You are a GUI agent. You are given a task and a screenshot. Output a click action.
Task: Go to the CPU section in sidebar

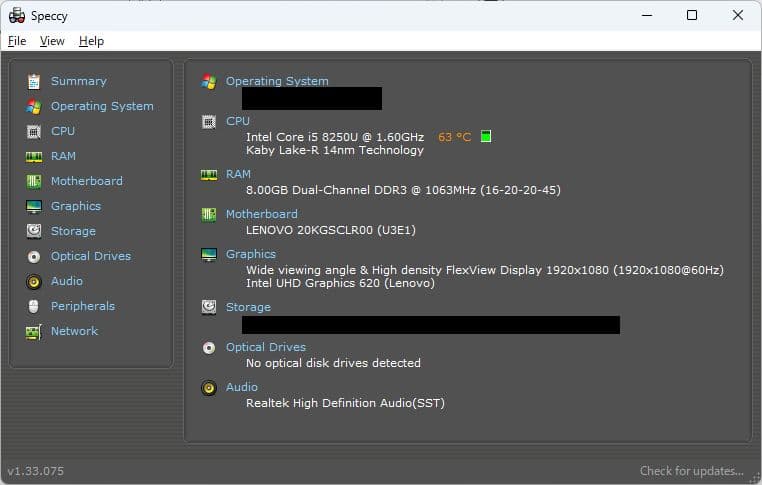(63, 131)
